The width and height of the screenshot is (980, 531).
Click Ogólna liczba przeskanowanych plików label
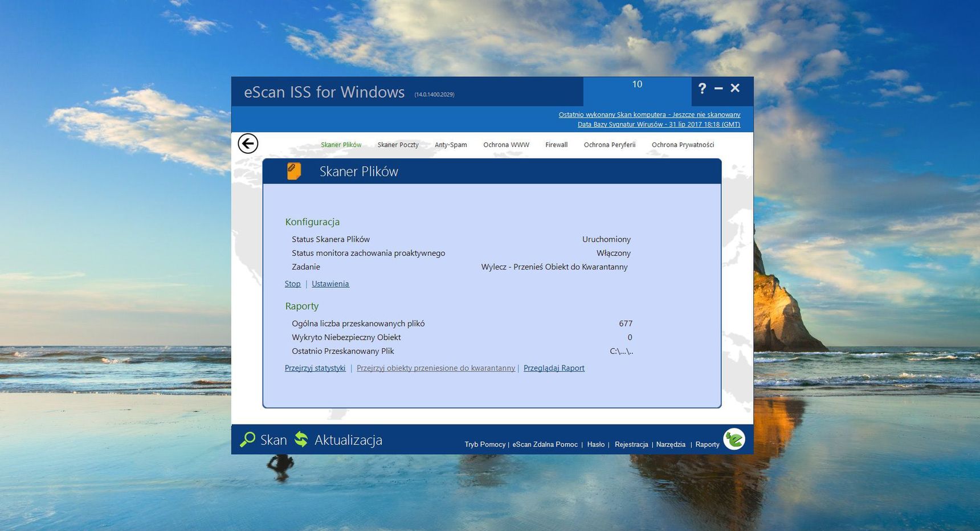tap(358, 324)
